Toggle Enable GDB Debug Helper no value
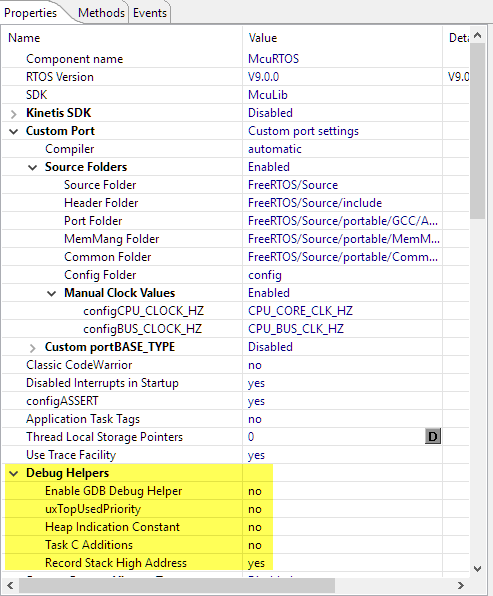The height and width of the screenshot is (596, 493). 255,491
